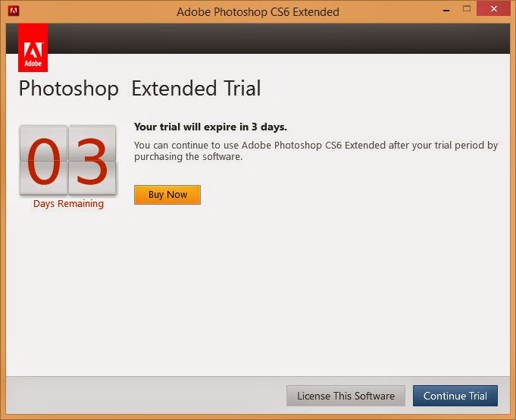Image resolution: width=516 pixels, height=420 pixels.
Task: Click 'Adobe Photoshop CS6 Extended' title text
Action: coord(258,12)
